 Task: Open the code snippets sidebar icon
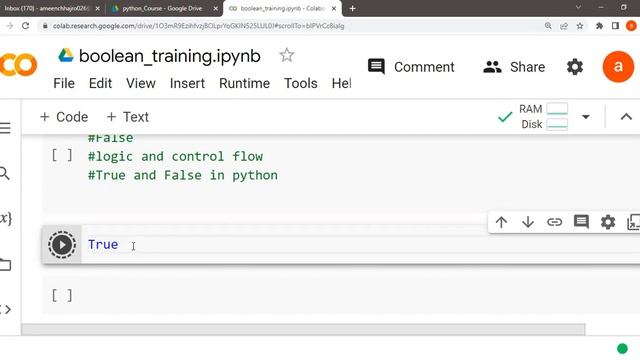pyautogui.click(x=5, y=309)
